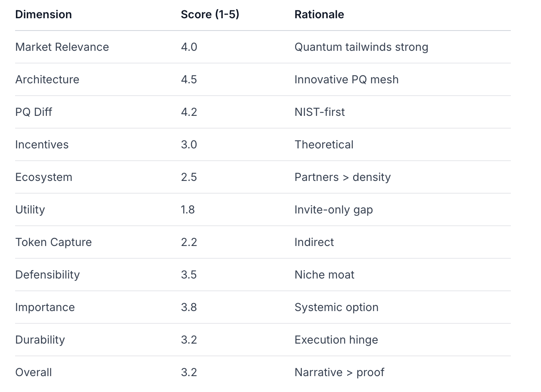Click the 4.5 Architecture score

coord(189,80)
